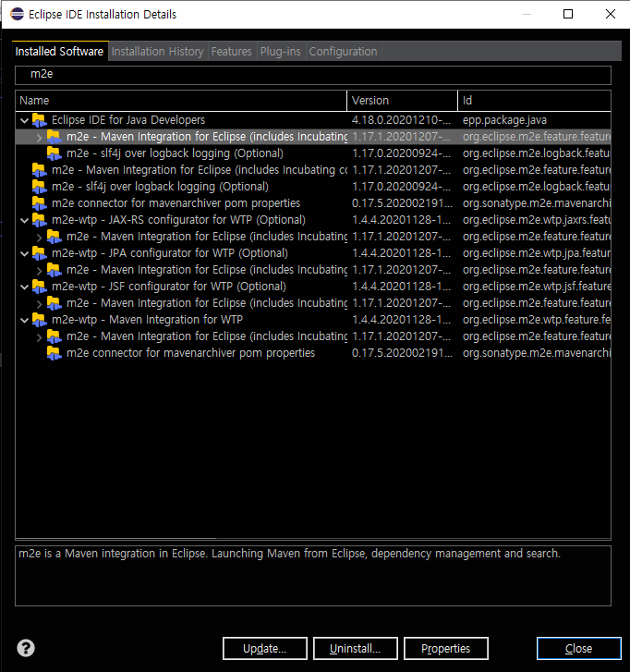Click the icon of the m2e child row under JSF configurator

54,303
